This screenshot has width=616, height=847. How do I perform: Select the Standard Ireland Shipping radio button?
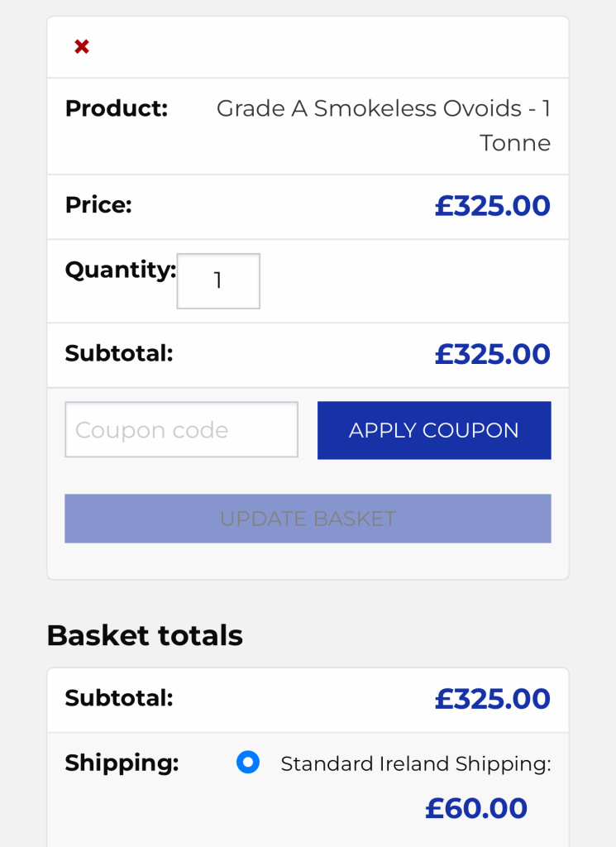pyautogui.click(x=248, y=762)
